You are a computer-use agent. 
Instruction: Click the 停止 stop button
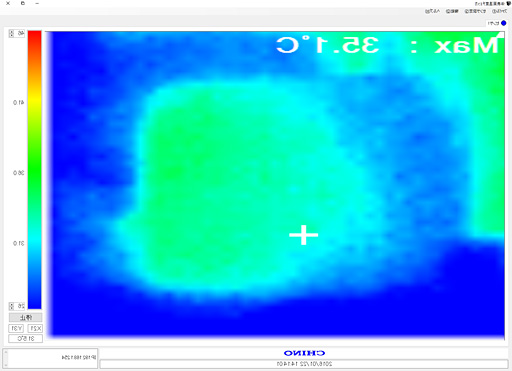[x=25, y=317]
